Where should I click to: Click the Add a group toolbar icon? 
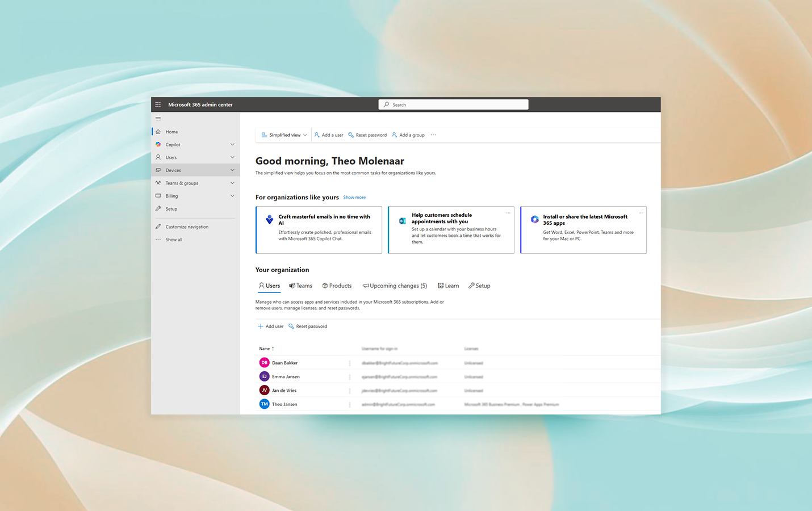click(395, 135)
